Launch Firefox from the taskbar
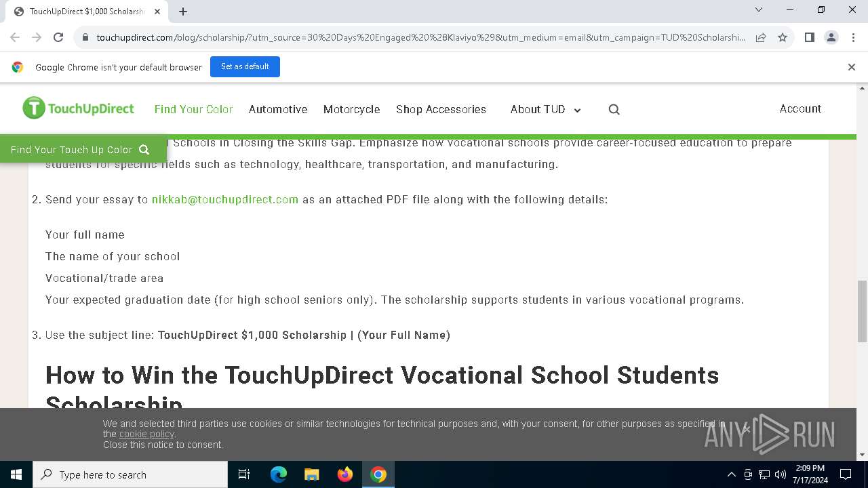Image resolution: width=868 pixels, height=488 pixels. 345,474
